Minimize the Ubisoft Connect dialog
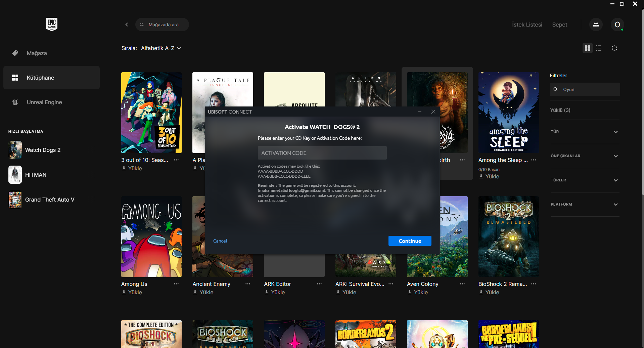Image resolution: width=644 pixels, height=348 pixels. coord(420,112)
